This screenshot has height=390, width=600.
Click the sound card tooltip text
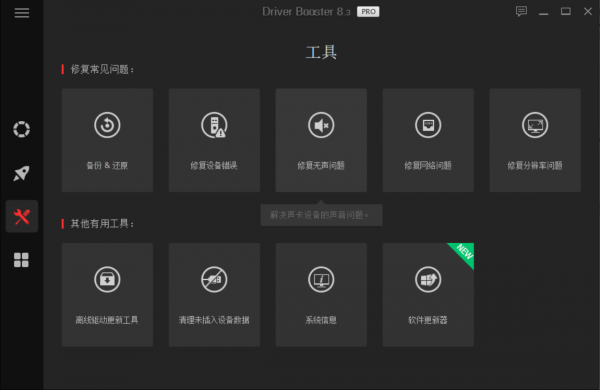320,215
